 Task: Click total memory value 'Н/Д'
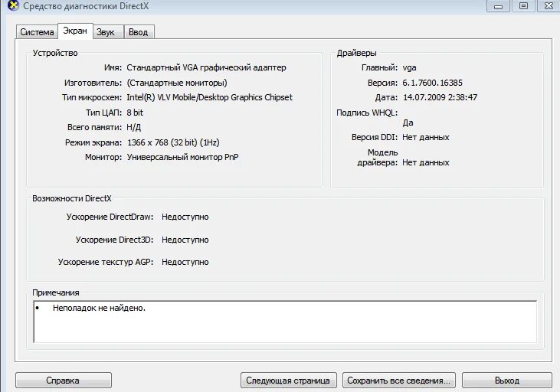point(134,127)
